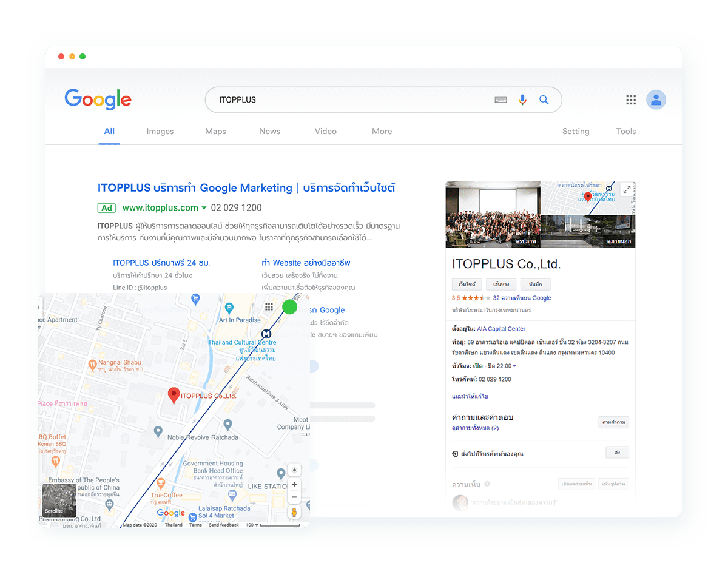Open the 32 Google reviews link
728x563 pixels.
click(x=522, y=298)
